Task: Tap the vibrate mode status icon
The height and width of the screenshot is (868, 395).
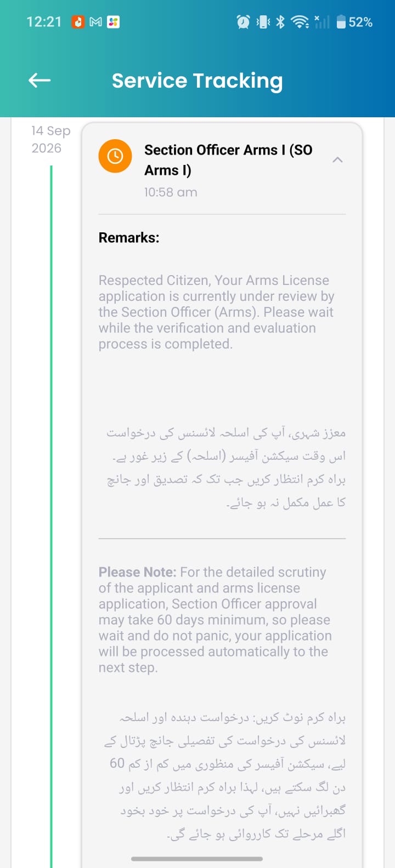Action: coord(264,22)
